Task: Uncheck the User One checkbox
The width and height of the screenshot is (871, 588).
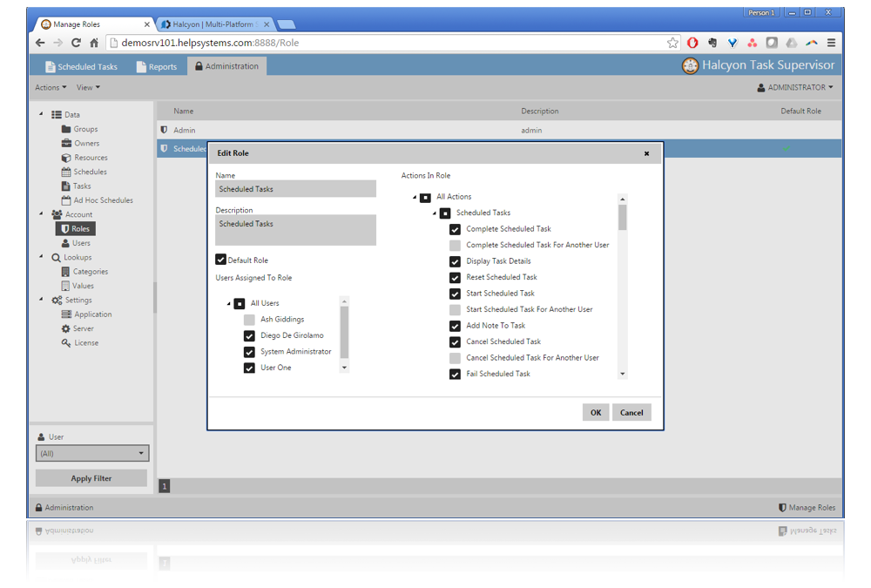Action: (249, 368)
